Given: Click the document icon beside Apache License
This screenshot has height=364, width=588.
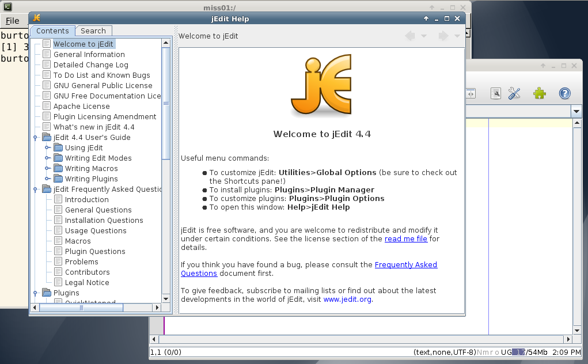Looking at the screenshot, I should (47, 106).
